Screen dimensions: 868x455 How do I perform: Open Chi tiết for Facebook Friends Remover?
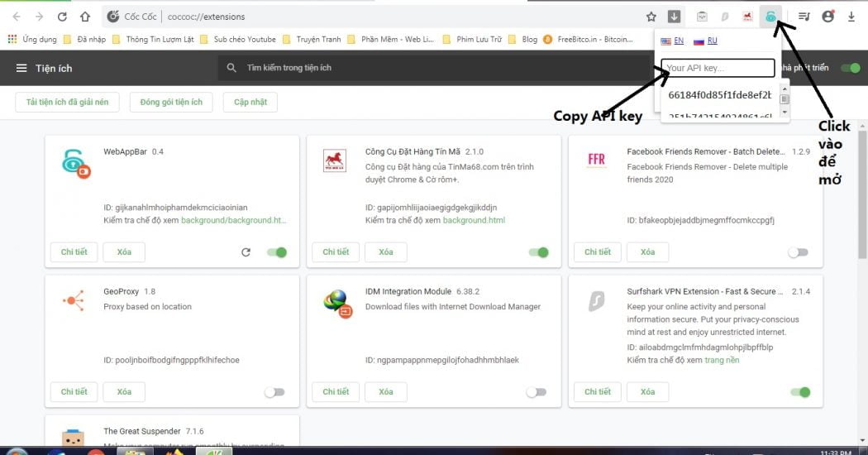[598, 252]
